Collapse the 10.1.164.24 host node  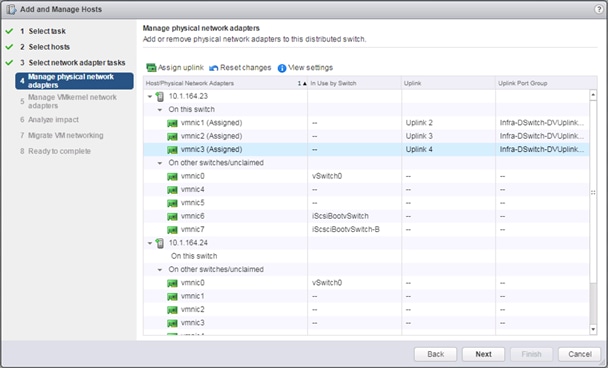pos(150,243)
